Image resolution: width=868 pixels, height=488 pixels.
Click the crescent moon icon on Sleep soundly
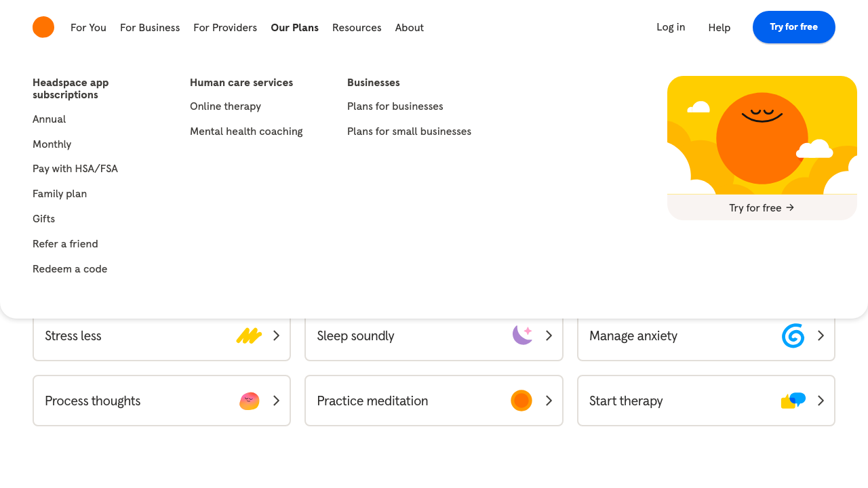pyautogui.click(x=521, y=335)
